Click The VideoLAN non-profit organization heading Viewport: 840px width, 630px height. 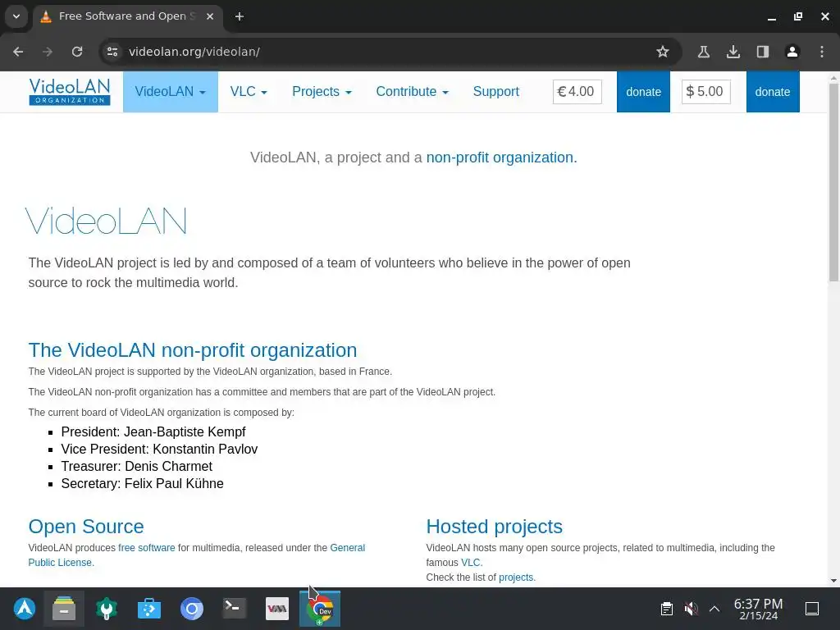point(193,350)
